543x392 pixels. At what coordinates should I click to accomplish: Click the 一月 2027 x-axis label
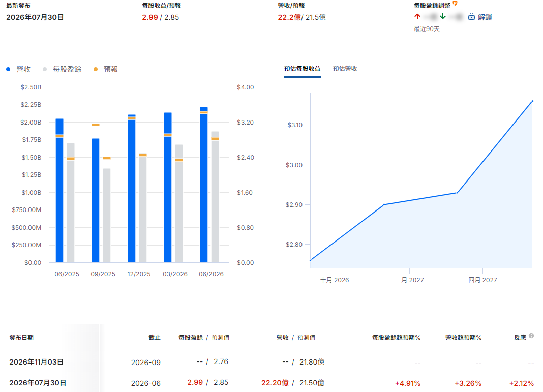(x=409, y=280)
